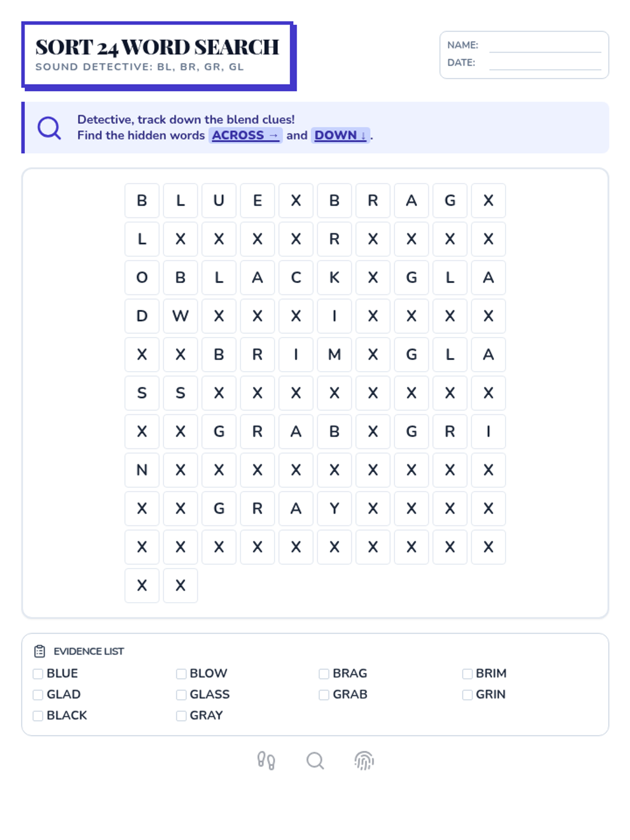Image resolution: width=630 pixels, height=840 pixels.
Task: Click the ACROSS direction label
Action: (245, 135)
